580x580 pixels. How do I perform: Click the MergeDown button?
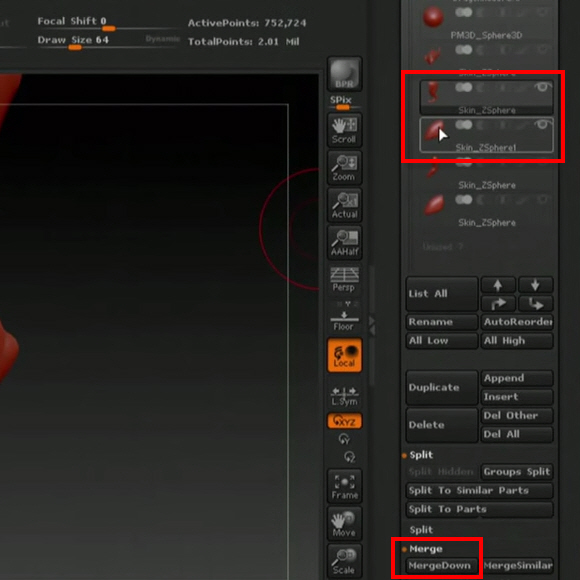tap(440, 566)
